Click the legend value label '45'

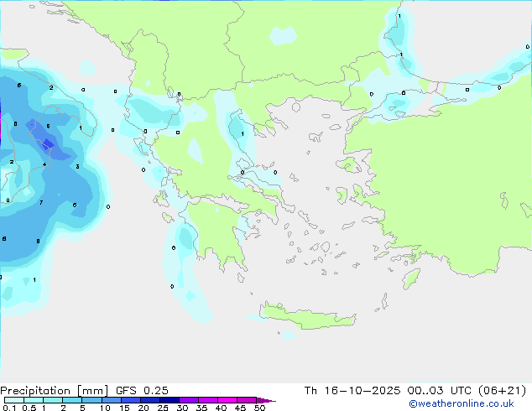pyautogui.click(x=240, y=408)
